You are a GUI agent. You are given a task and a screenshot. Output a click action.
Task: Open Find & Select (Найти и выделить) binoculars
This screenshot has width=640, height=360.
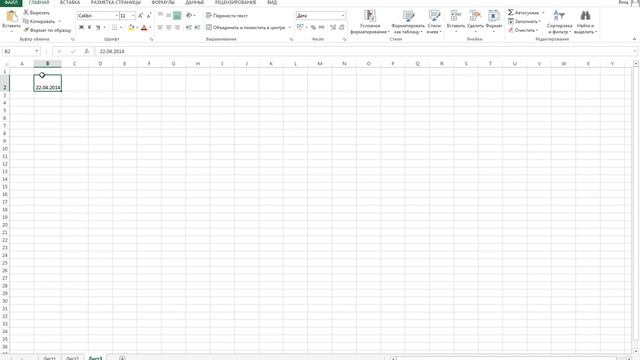coord(585,22)
